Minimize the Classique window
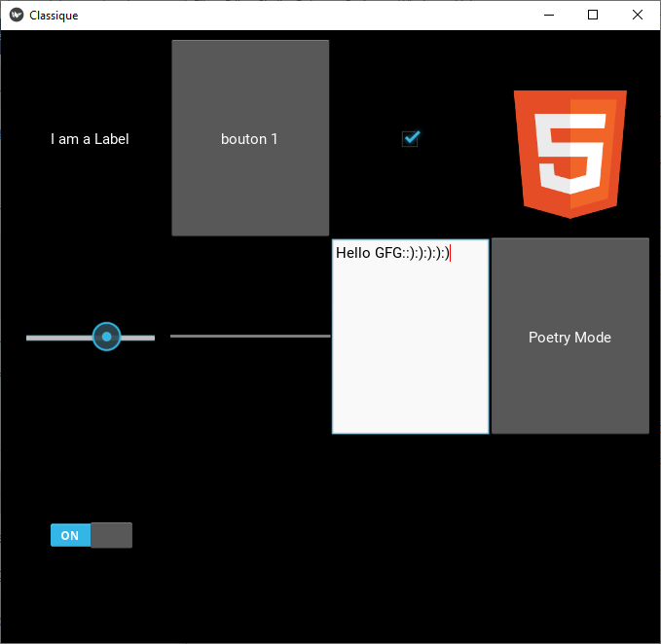 549,16
